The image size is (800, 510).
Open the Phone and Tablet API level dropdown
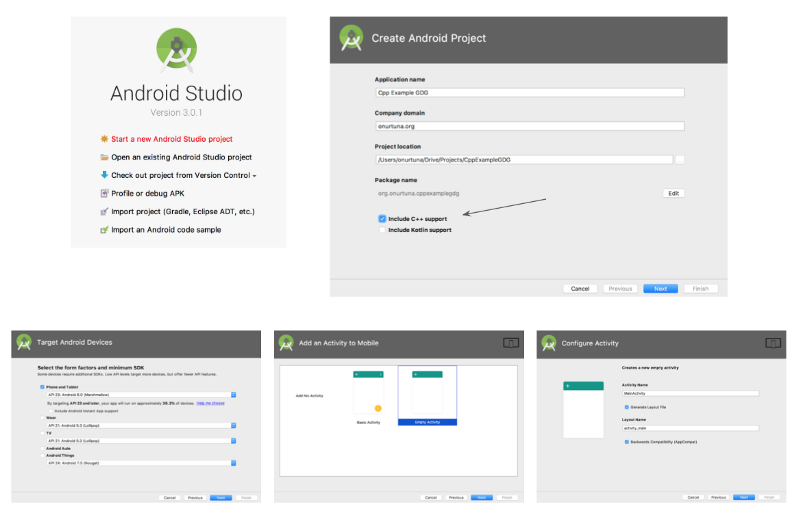(x=233, y=394)
